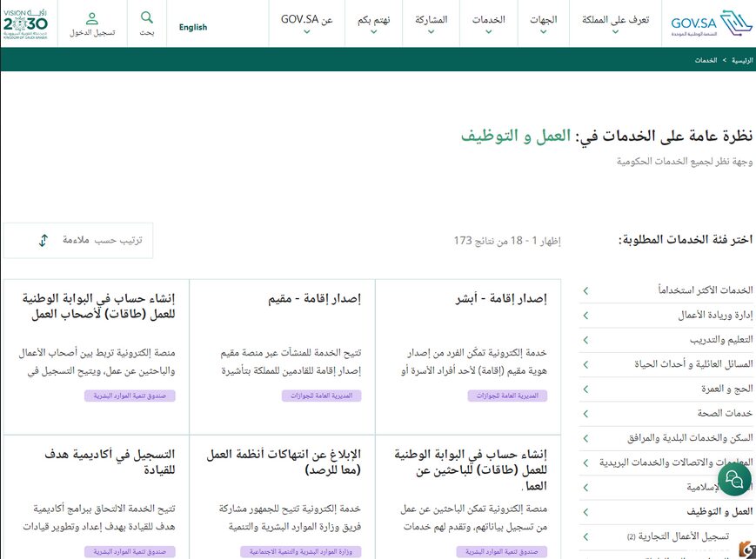Expand the تعرف على المملكة menu
This screenshot has height=559, width=756.
(x=615, y=23)
